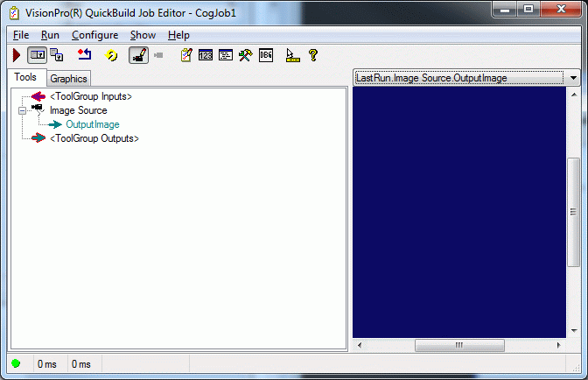Switch to the Graphics tab
This screenshot has height=380, width=588.
coord(68,79)
